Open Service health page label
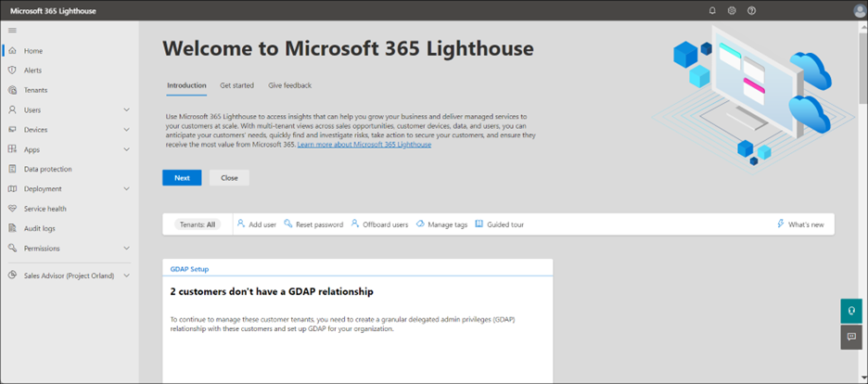This screenshot has height=384, width=868. (x=45, y=209)
